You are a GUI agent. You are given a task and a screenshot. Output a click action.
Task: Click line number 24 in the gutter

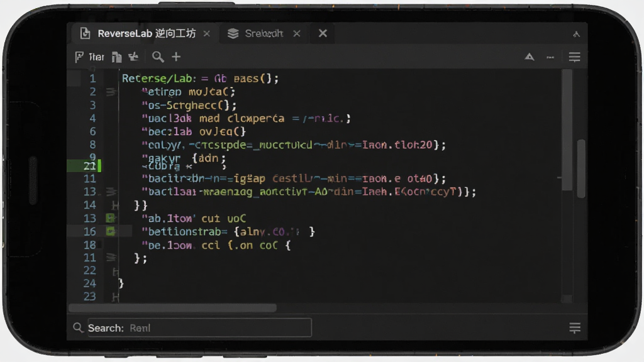pos(89,283)
